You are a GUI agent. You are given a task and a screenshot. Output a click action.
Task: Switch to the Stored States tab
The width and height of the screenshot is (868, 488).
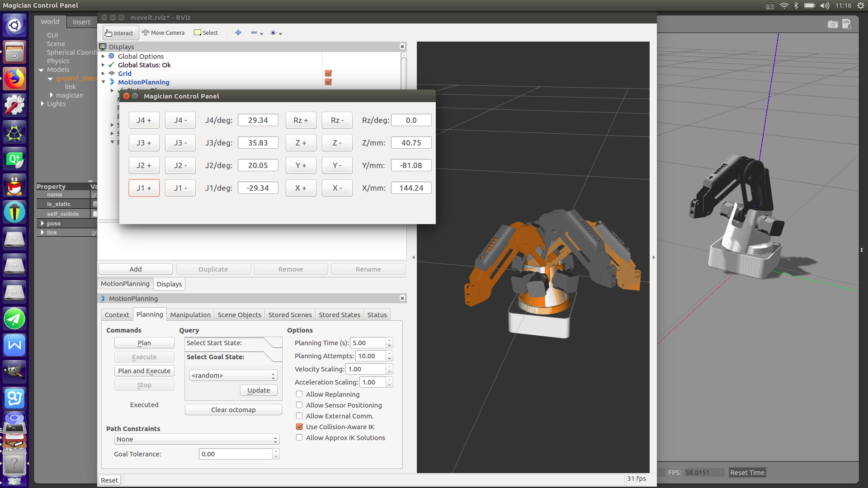tap(339, 314)
